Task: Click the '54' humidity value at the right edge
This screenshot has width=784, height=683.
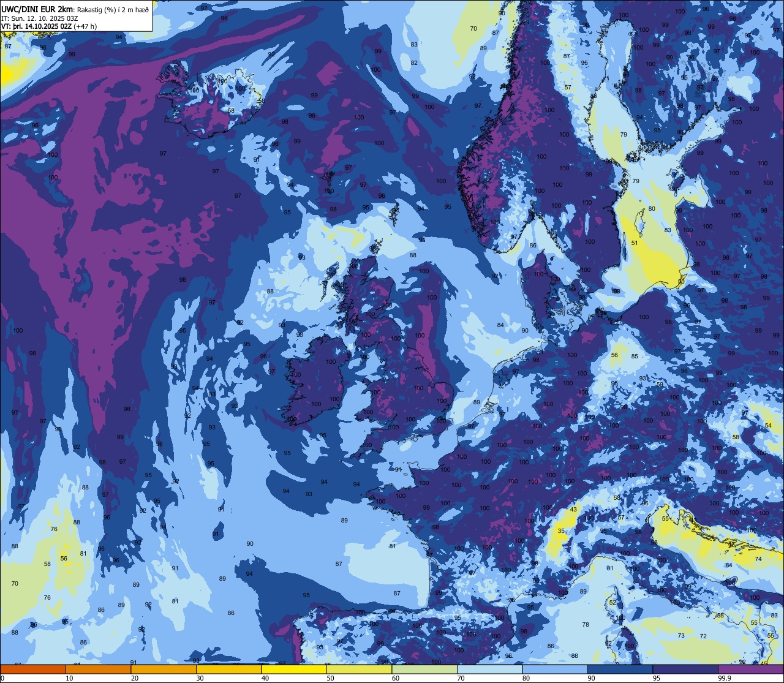Action: [x=769, y=425]
